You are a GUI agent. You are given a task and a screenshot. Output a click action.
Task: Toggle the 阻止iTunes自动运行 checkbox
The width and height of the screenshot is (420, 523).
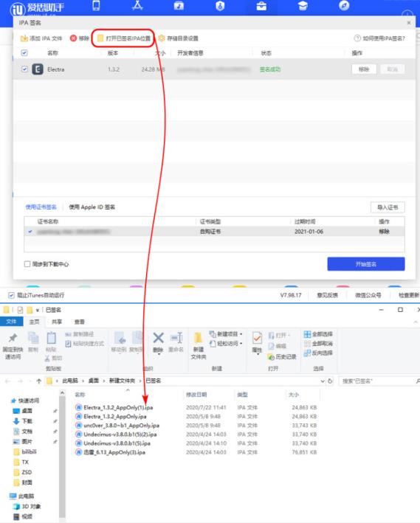point(11,295)
